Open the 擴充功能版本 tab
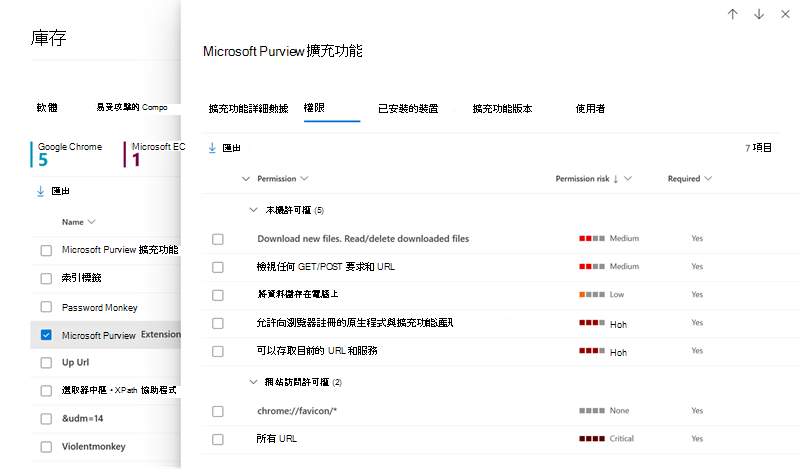 [x=503, y=108]
